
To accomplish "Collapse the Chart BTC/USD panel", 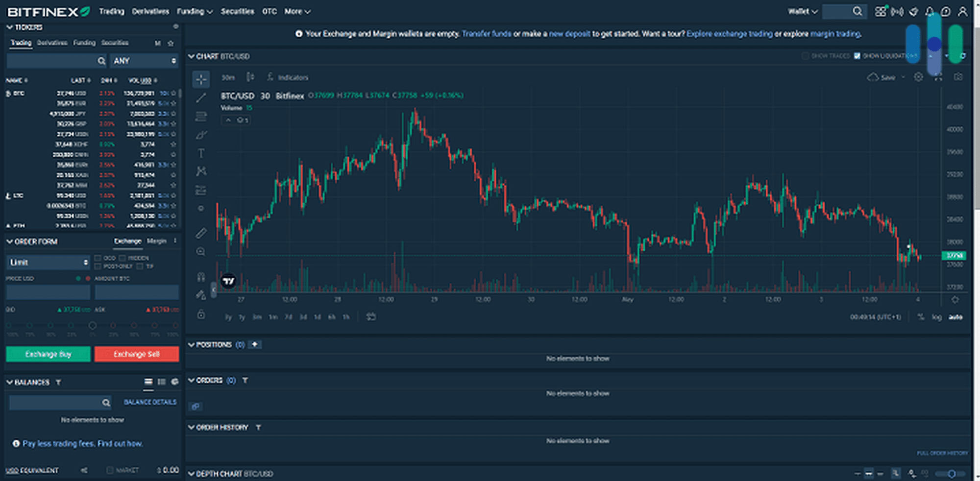I will coord(191,56).
